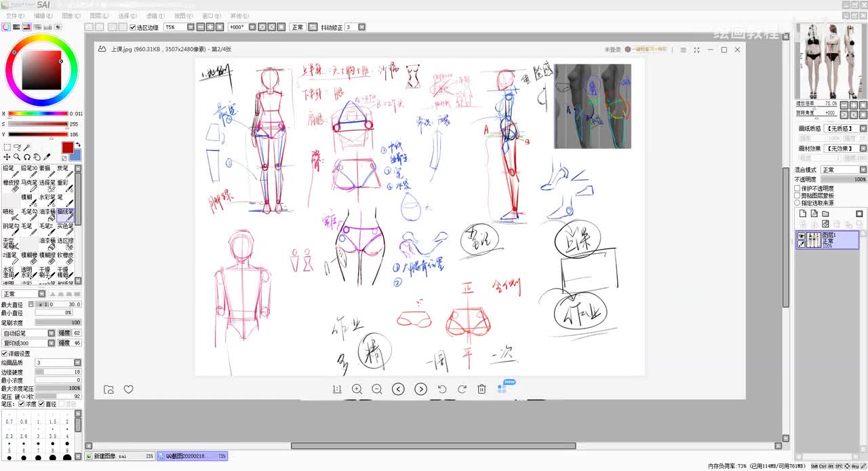This screenshot has width=868, height=471.
Task: Open the 文件(F) menu
Action: [x=15, y=16]
